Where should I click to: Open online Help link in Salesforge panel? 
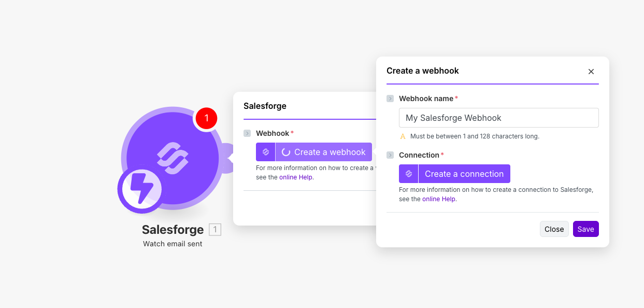[x=296, y=177]
